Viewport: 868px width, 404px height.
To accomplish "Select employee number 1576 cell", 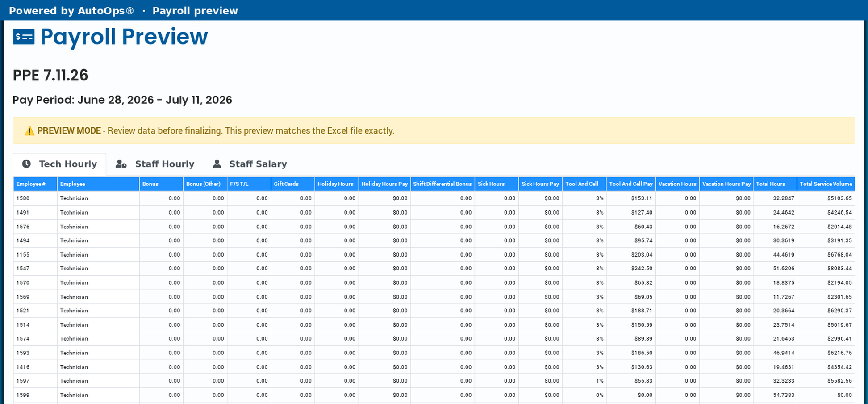I will (x=35, y=227).
